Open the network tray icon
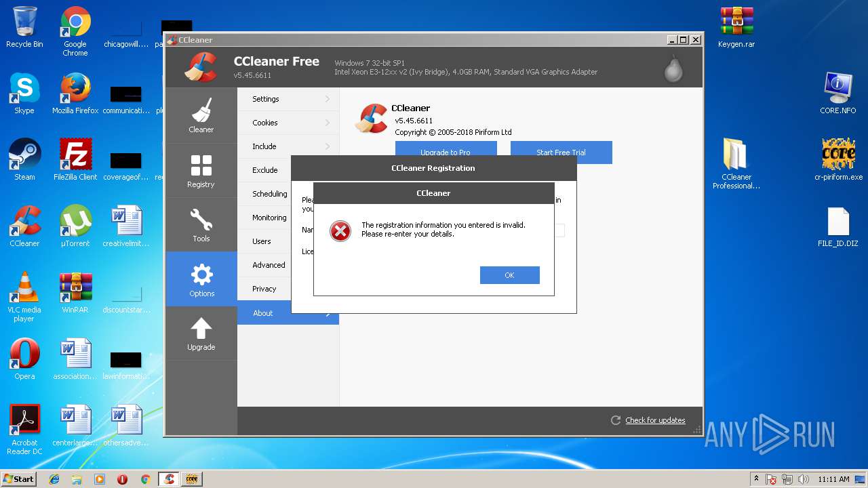 pyautogui.click(x=788, y=479)
